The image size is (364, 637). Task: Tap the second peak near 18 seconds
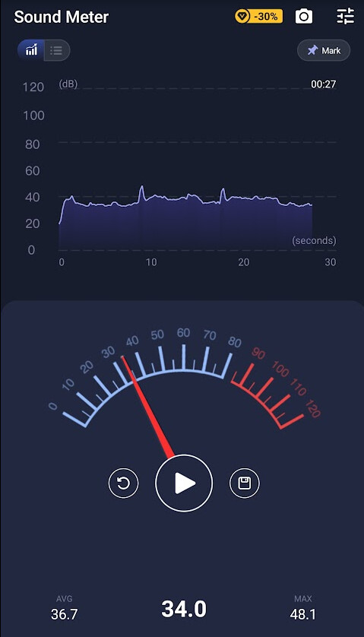[x=223, y=191]
